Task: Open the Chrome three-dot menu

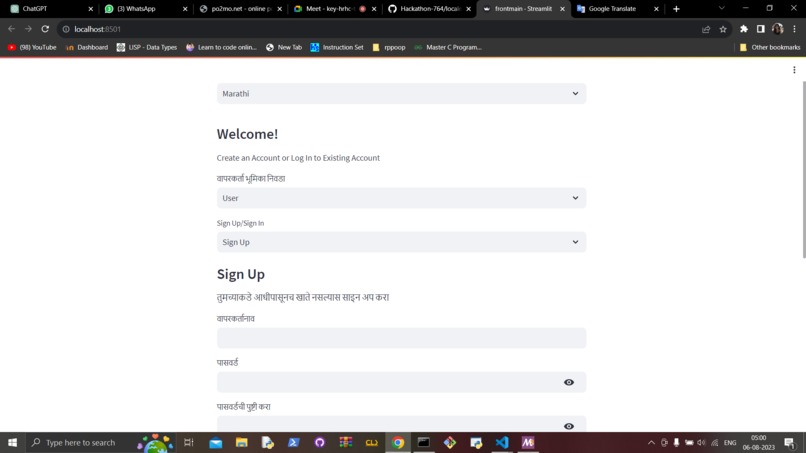Action: click(x=794, y=29)
